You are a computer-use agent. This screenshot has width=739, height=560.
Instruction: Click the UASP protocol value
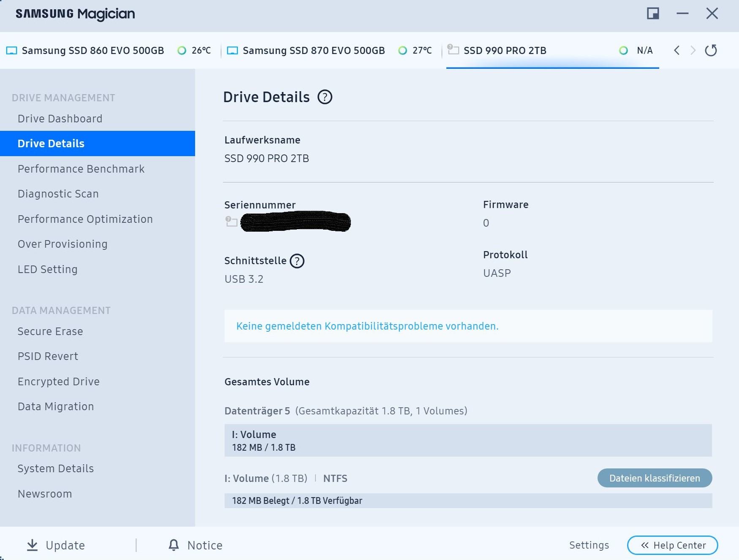(497, 273)
